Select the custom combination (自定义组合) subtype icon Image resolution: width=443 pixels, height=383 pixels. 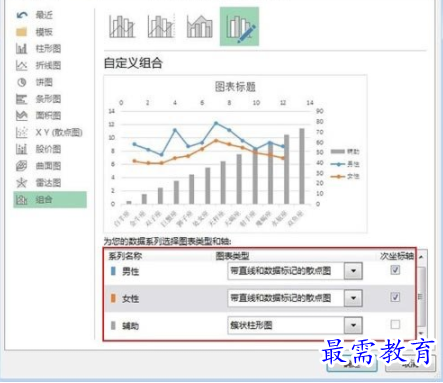[x=239, y=26]
